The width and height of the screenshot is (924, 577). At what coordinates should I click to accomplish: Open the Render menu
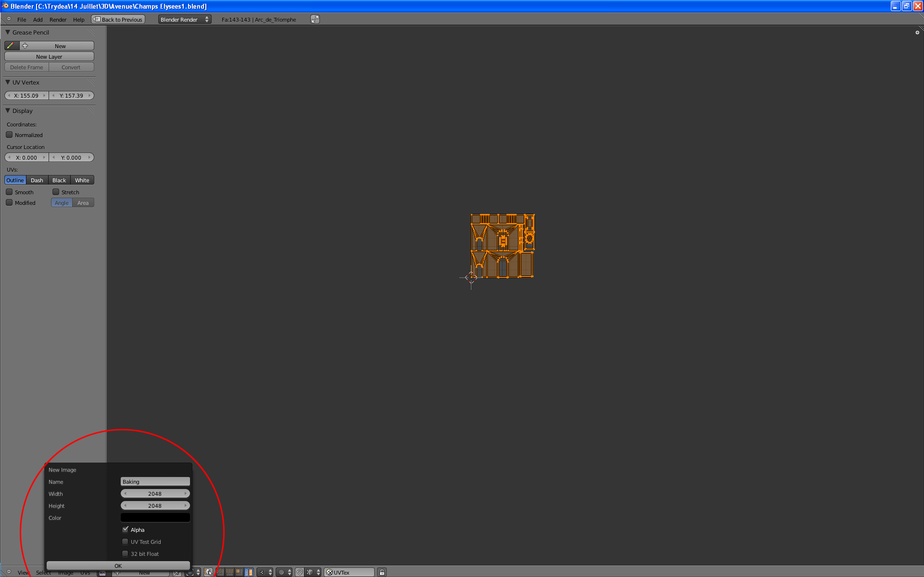coord(58,20)
